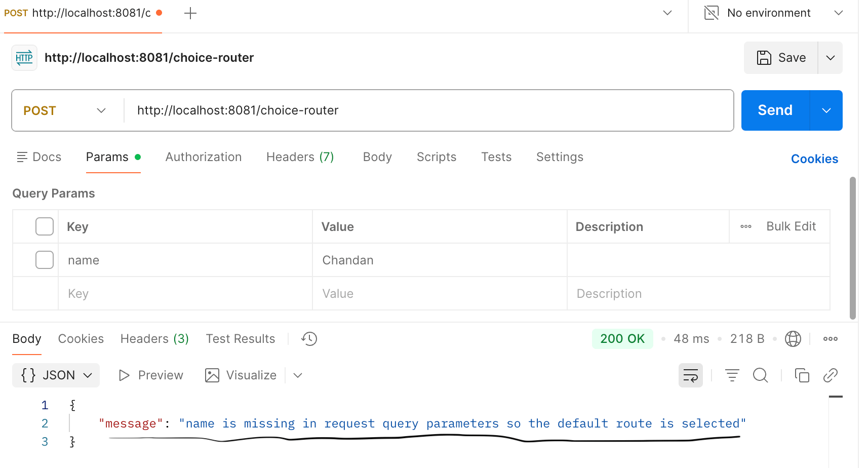The image size is (868, 468).
Task: Click the blue Send button
Action: click(775, 110)
